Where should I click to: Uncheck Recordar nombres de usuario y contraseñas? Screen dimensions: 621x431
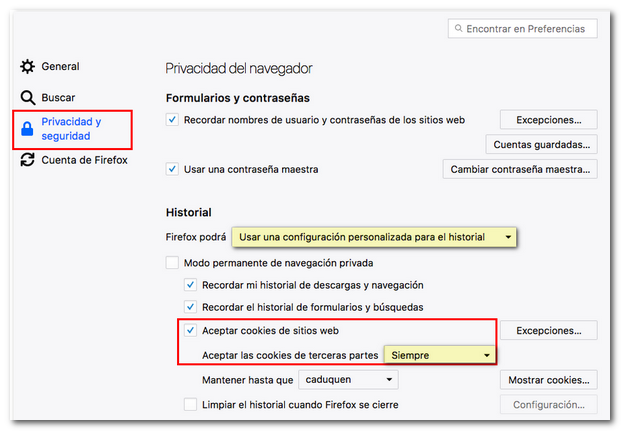coord(173,120)
